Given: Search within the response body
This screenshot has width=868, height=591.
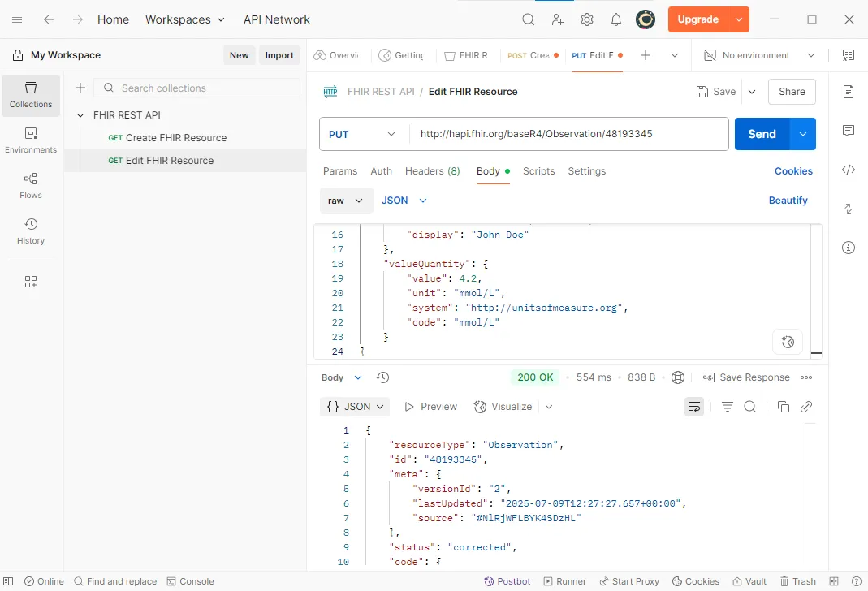Looking at the screenshot, I should (750, 407).
